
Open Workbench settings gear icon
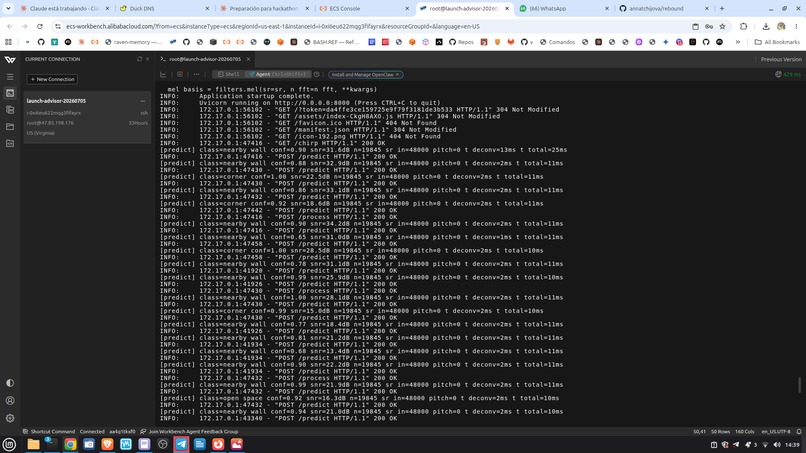point(10,418)
